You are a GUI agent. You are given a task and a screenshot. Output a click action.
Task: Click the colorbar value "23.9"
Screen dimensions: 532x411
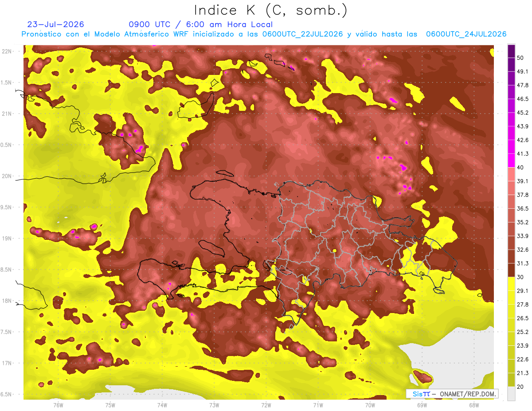click(523, 346)
